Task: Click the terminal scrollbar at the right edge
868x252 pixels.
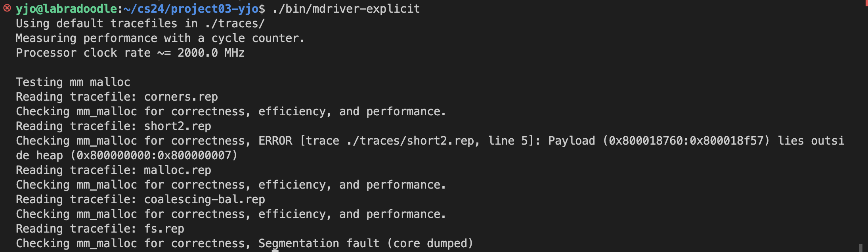Action: coord(860,247)
